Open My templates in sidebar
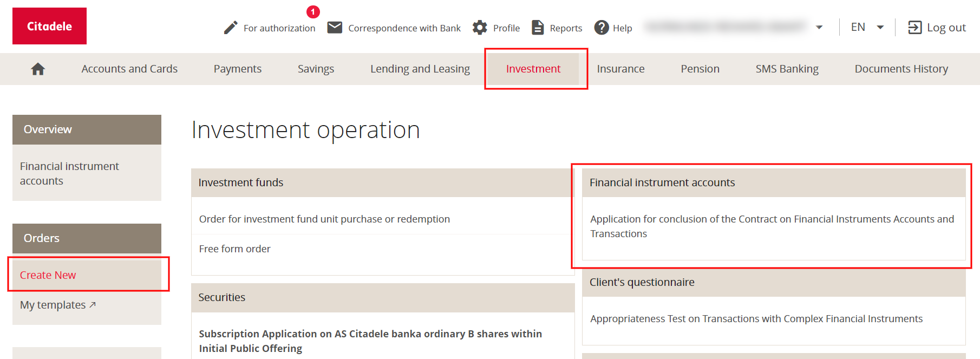 click(53, 305)
